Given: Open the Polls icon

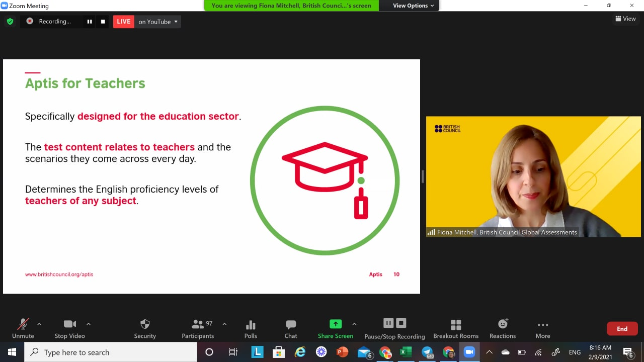Looking at the screenshot, I should pyautogui.click(x=251, y=329).
